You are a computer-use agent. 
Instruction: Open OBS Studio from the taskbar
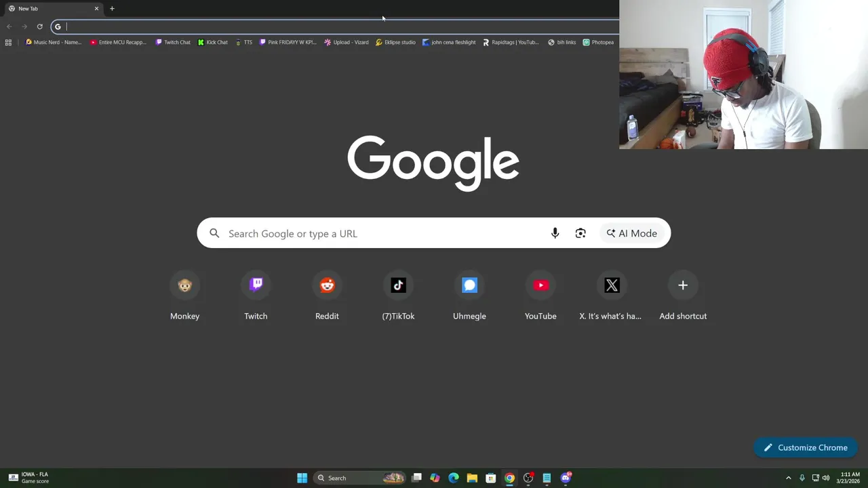528,478
